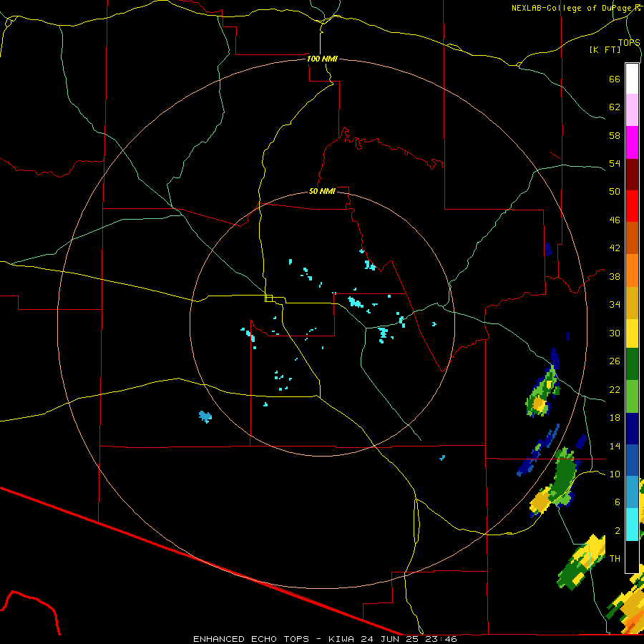Click the '14' scale label
This screenshot has width=644, height=644.
click(x=615, y=446)
